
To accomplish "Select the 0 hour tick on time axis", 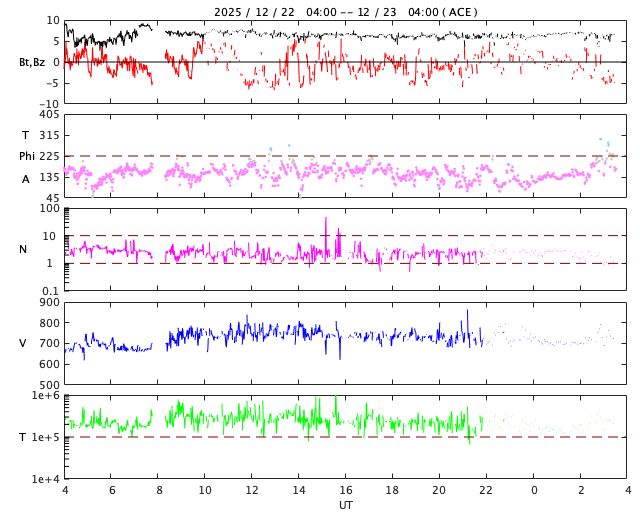I will 534,491.
